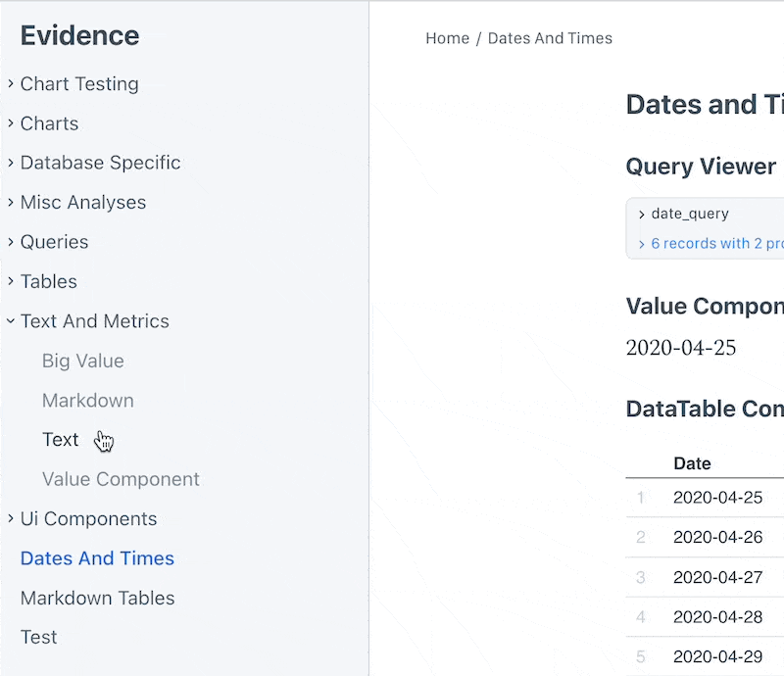Click the Evidence logo title
784x676 pixels.
point(79,36)
